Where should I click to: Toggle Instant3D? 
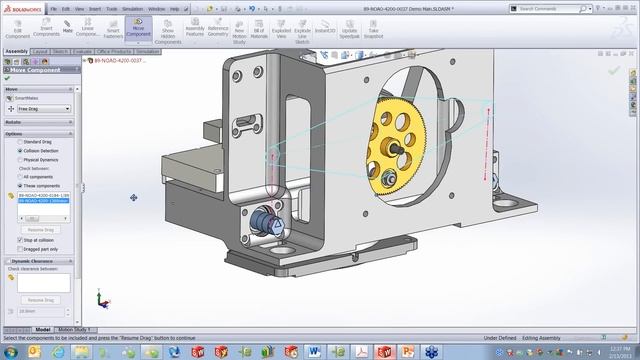click(325, 27)
